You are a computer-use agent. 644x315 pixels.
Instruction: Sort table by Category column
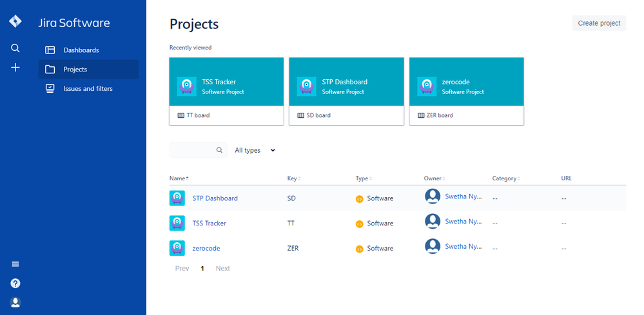[506, 178]
